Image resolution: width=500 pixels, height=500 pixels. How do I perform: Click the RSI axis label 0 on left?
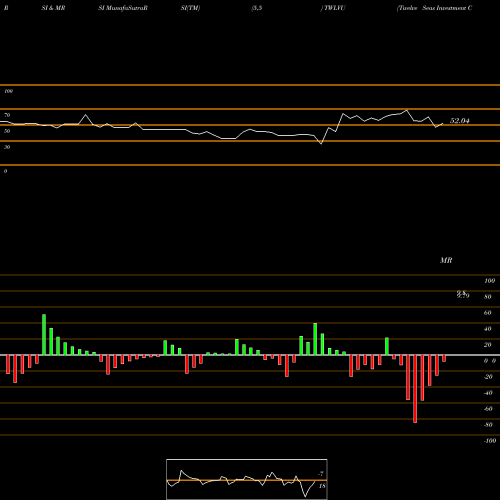point(5,171)
